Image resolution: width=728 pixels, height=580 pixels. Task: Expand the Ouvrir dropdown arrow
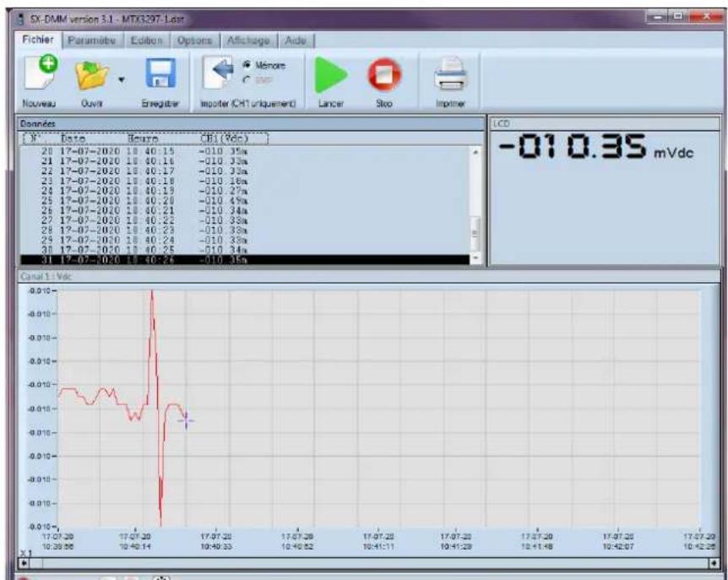[121, 79]
